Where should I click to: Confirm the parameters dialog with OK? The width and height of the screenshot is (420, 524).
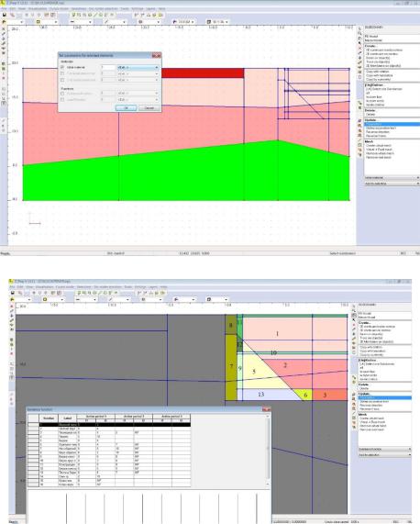tap(126, 108)
